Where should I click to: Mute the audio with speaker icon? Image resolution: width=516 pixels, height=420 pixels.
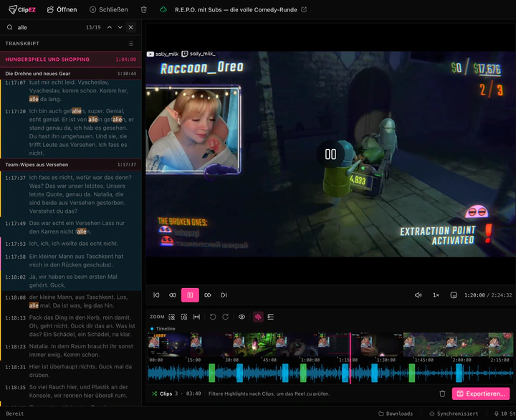click(x=418, y=295)
